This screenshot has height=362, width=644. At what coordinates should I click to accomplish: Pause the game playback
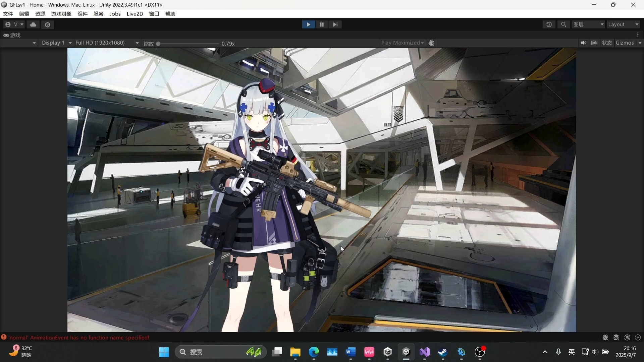pos(322,24)
